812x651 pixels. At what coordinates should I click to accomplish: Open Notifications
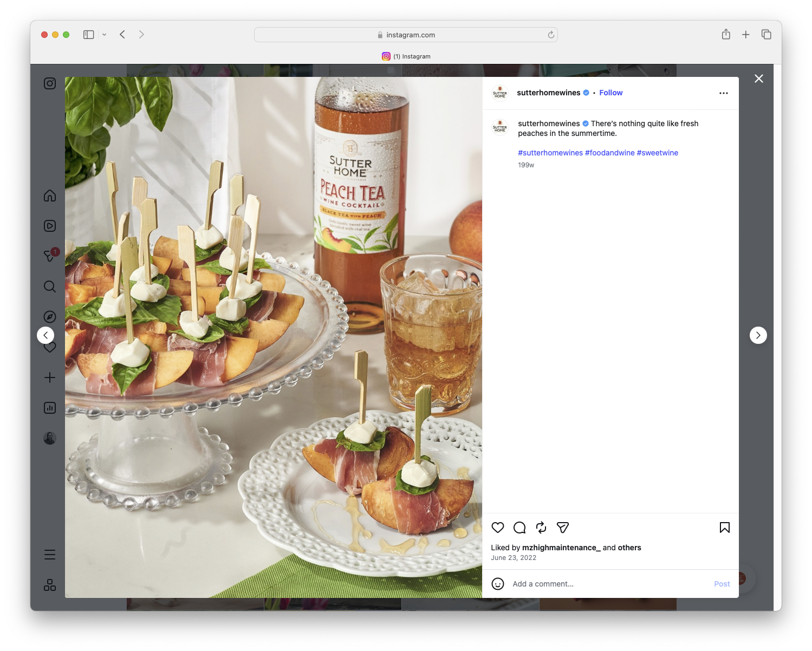point(49,347)
